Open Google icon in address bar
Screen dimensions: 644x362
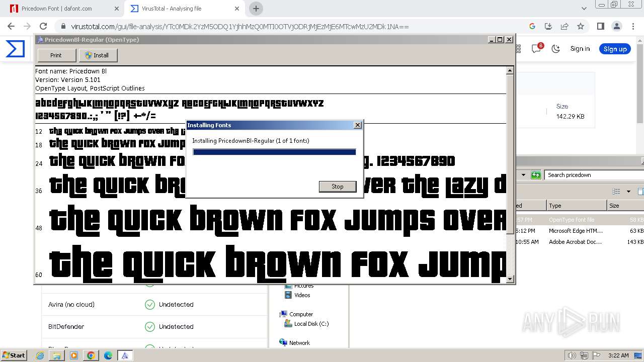point(532,27)
